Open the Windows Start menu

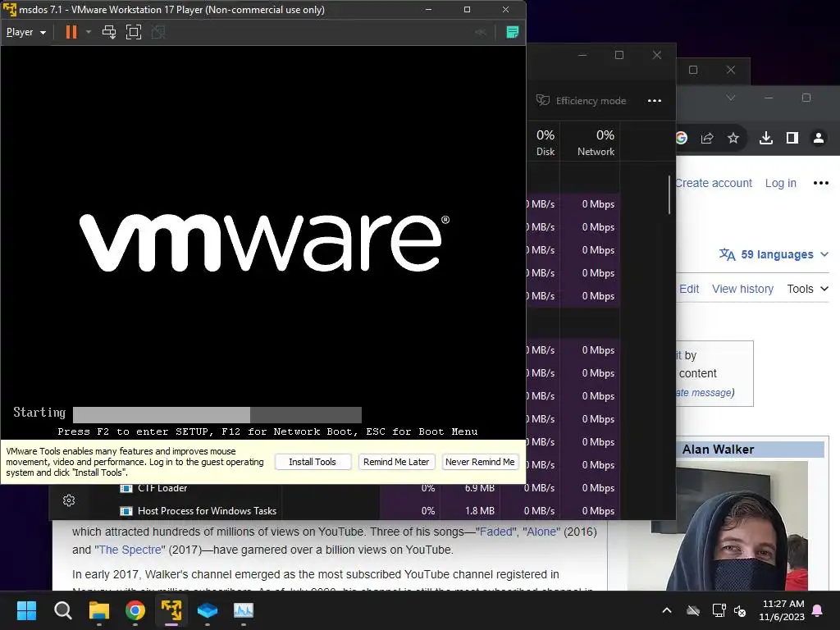pyautogui.click(x=26, y=610)
